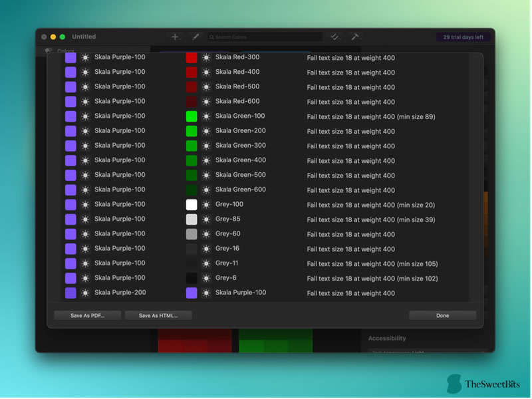Click the Skala Green-300 color swatch

(192, 146)
